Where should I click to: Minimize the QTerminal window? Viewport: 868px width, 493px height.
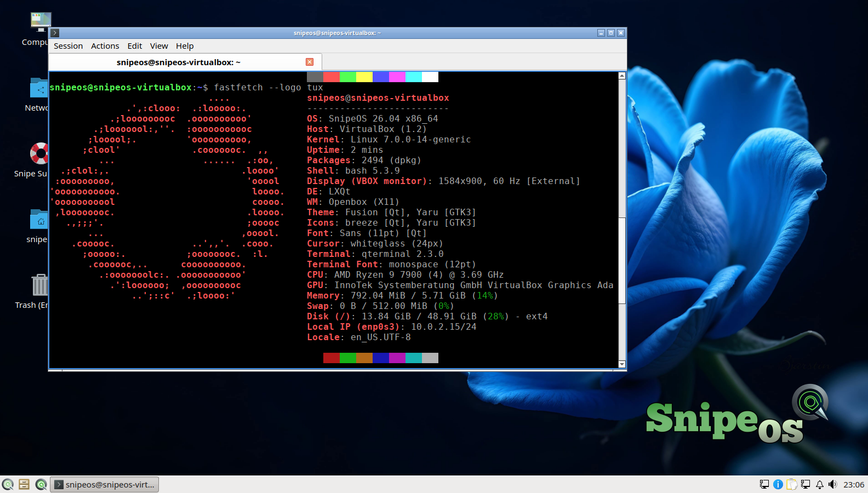click(x=601, y=33)
